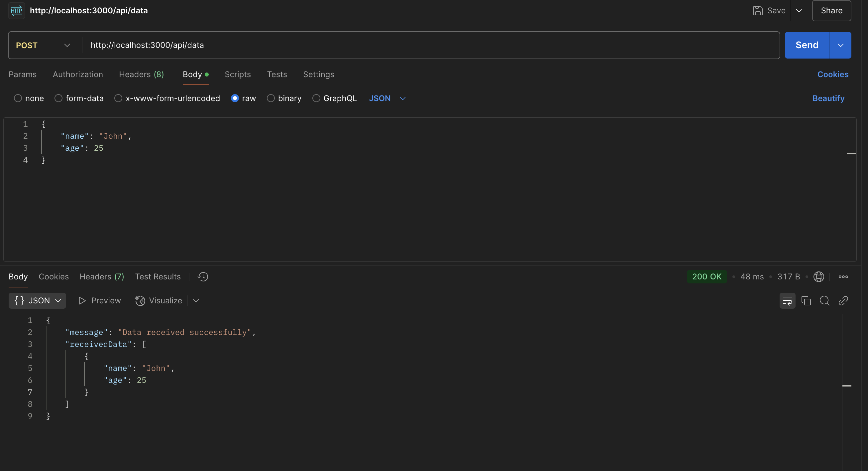Open the response history clock icon
Image resolution: width=868 pixels, height=471 pixels.
pyautogui.click(x=203, y=277)
